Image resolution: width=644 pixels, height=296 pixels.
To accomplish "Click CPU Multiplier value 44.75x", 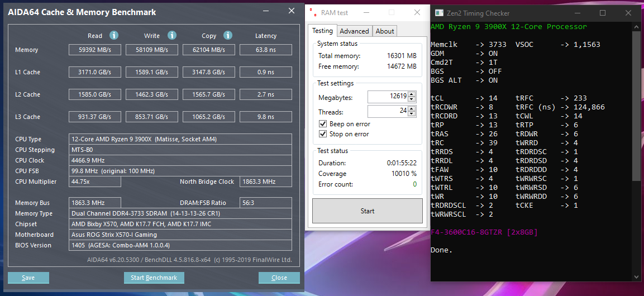I will 95,182.
